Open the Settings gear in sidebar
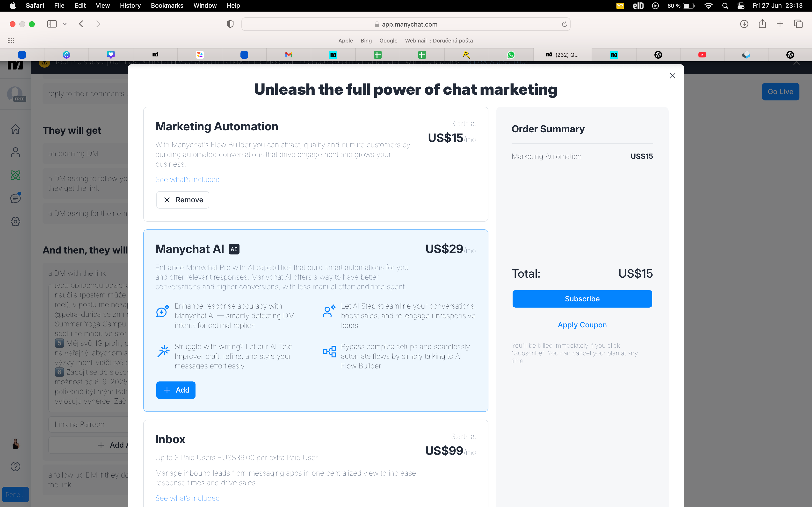 pyautogui.click(x=15, y=221)
